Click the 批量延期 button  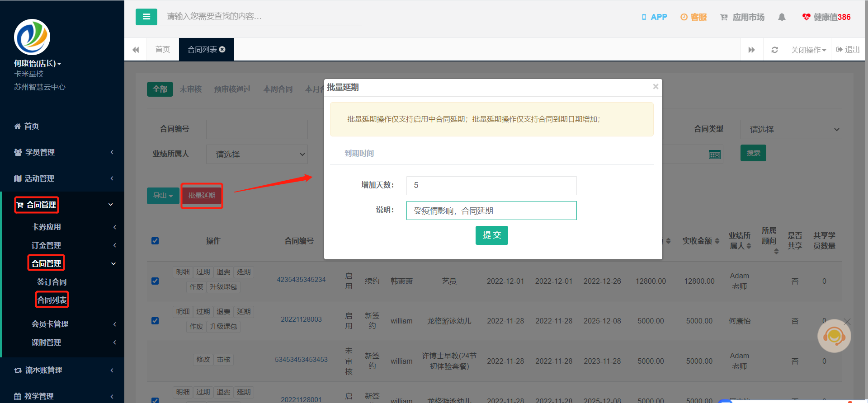click(202, 196)
